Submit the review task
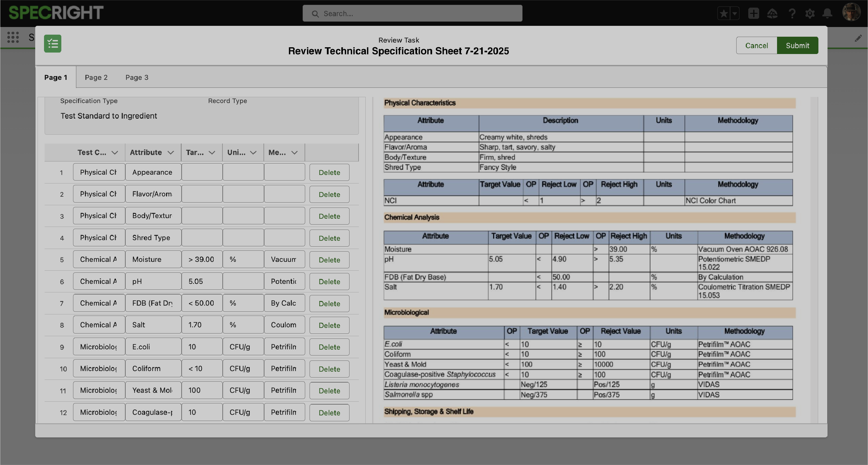This screenshot has width=868, height=465. 797,46
